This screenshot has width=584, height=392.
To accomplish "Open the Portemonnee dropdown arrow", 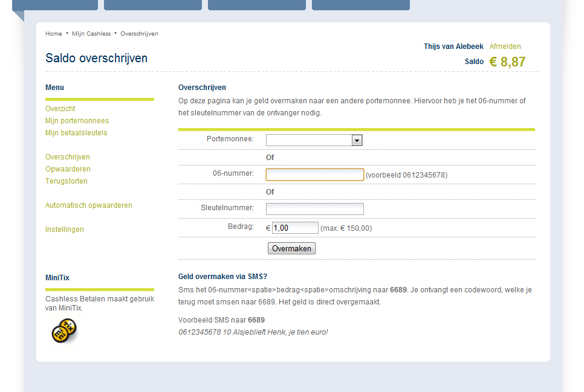I will [x=357, y=140].
